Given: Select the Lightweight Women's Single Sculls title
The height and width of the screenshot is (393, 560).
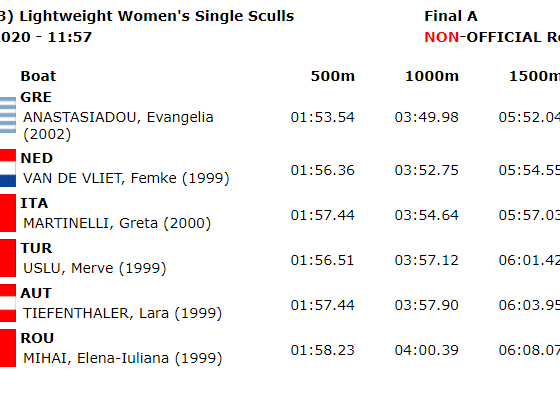Looking at the screenshot, I should point(156,16).
